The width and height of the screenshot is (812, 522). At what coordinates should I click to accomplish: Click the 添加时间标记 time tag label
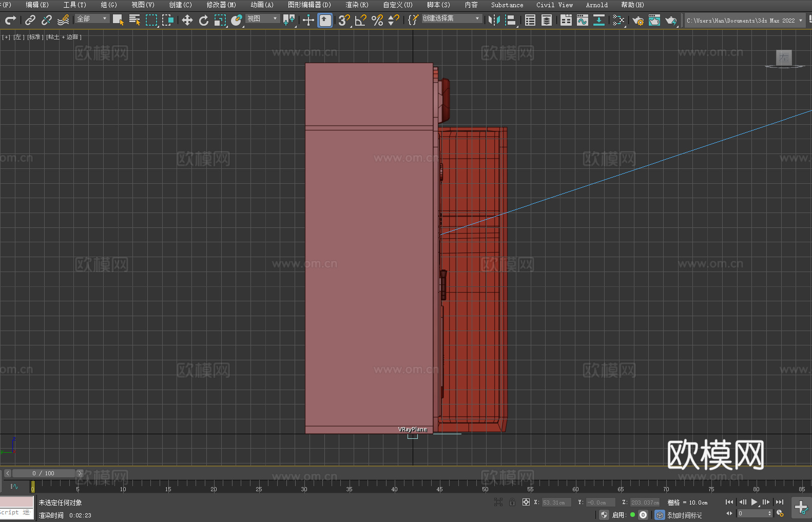click(x=685, y=515)
